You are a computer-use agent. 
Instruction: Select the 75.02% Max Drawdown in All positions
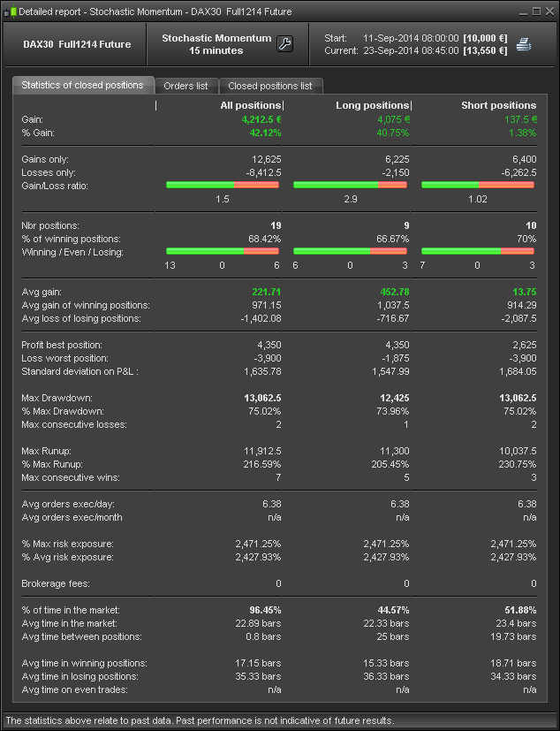coord(265,411)
